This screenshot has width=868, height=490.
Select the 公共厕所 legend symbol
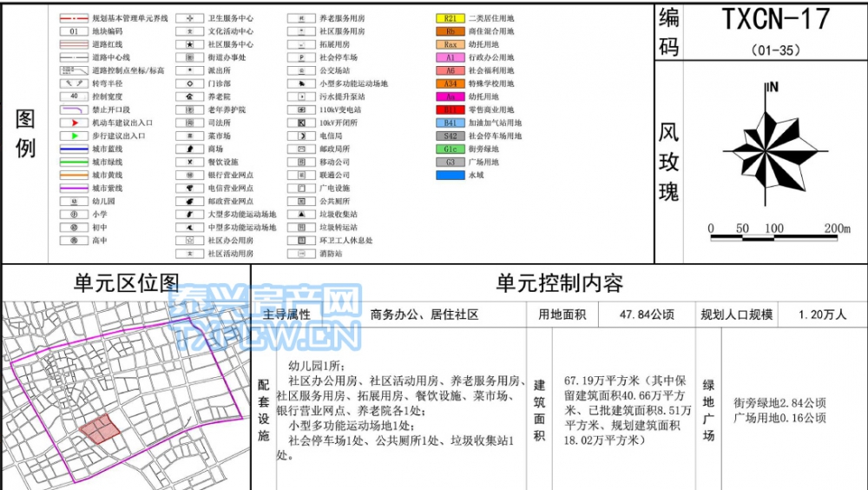[302, 202]
